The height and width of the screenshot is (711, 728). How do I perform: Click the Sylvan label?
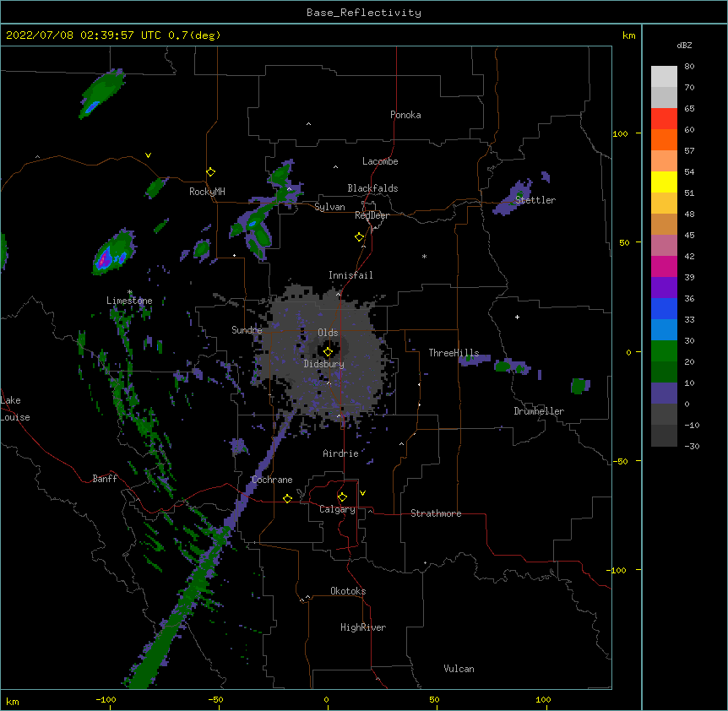(x=329, y=207)
